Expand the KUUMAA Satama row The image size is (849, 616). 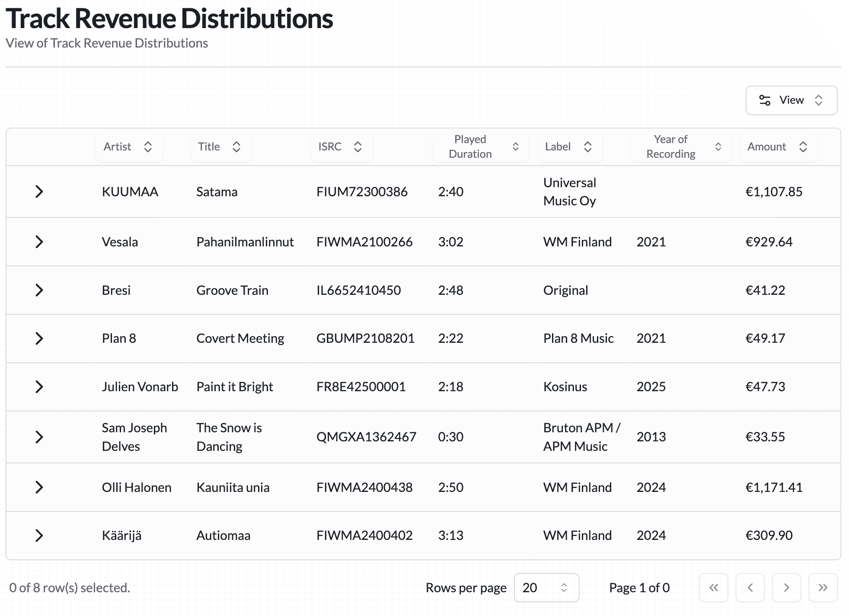tap(39, 192)
